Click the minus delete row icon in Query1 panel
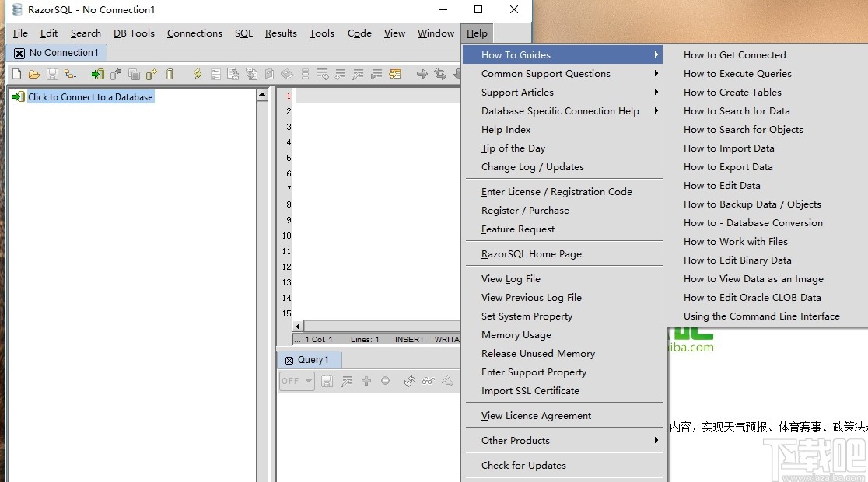Image resolution: width=868 pixels, height=482 pixels. (385, 381)
